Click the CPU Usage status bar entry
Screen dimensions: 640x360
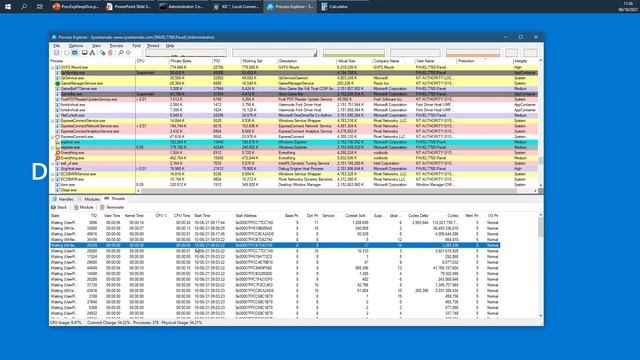(65, 322)
